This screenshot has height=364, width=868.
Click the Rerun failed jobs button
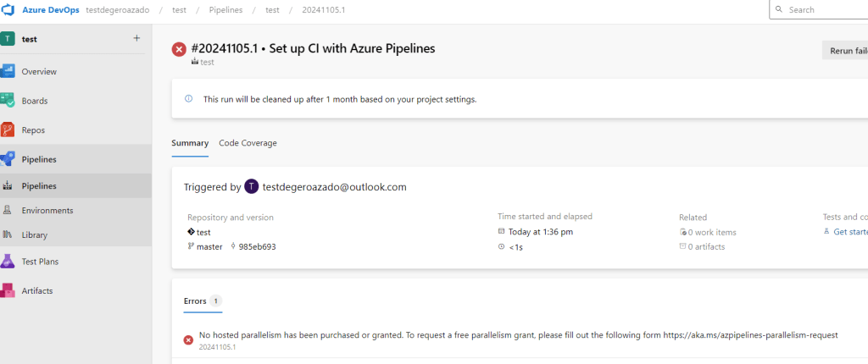(x=846, y=51)
